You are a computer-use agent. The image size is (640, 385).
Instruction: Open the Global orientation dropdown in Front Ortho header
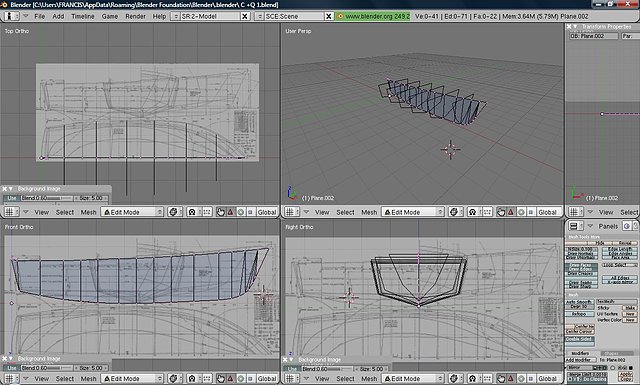(267, 379)
